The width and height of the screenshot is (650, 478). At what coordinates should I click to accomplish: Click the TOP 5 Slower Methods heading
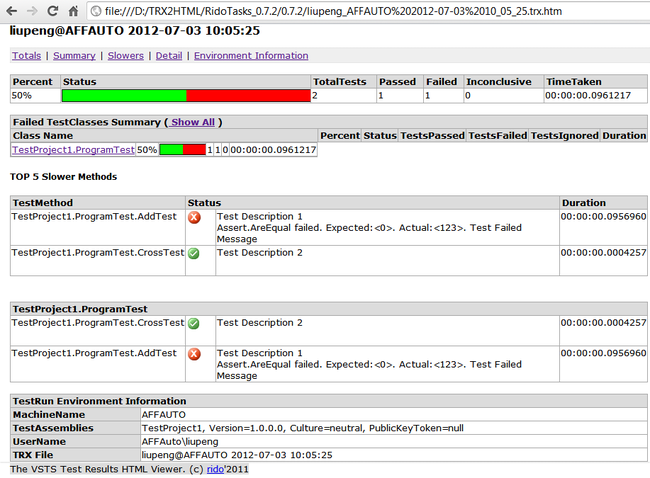pos(63,177)
